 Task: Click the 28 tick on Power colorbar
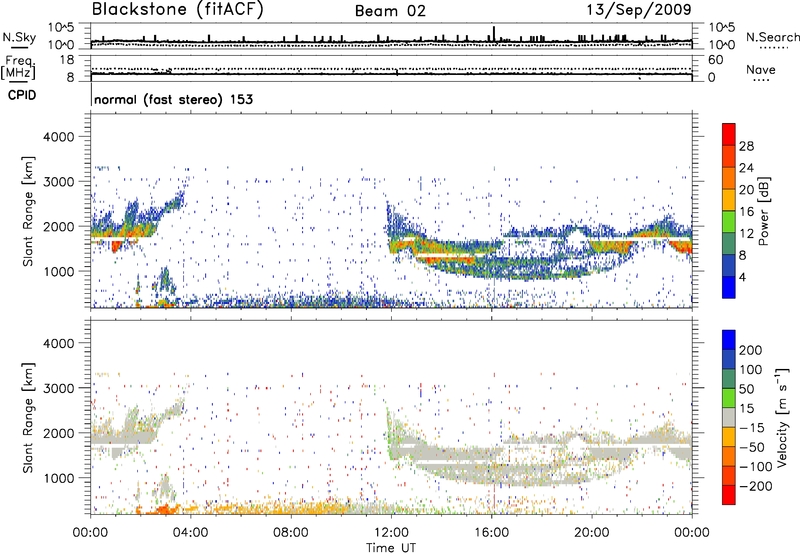point(746,146)
